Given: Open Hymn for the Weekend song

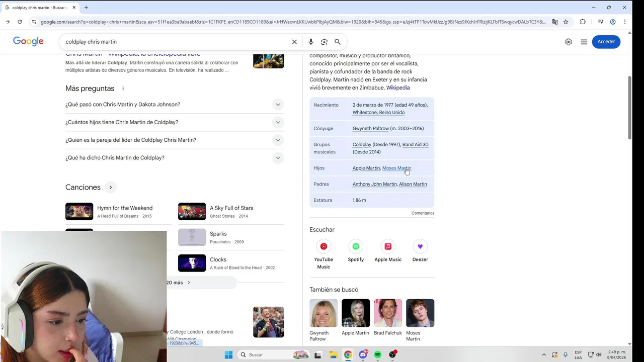Looking at the screenshot, I should pyautogui.click(x=118, y=212).
